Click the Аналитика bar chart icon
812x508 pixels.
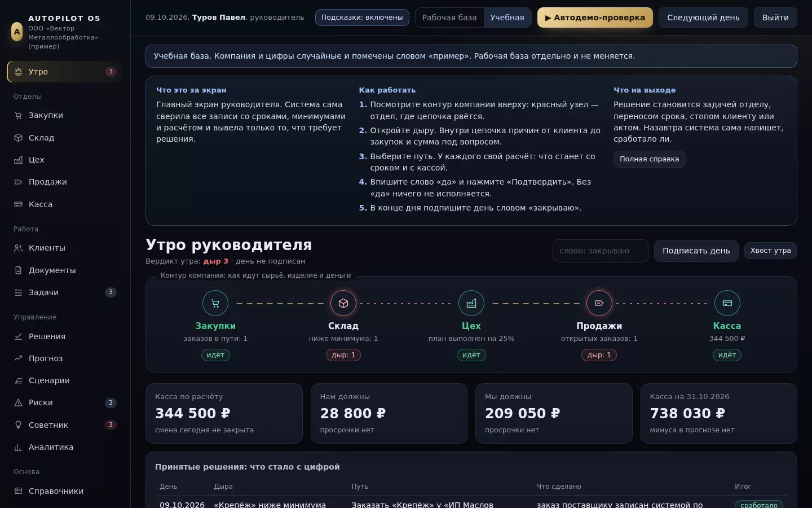[18, 447]
